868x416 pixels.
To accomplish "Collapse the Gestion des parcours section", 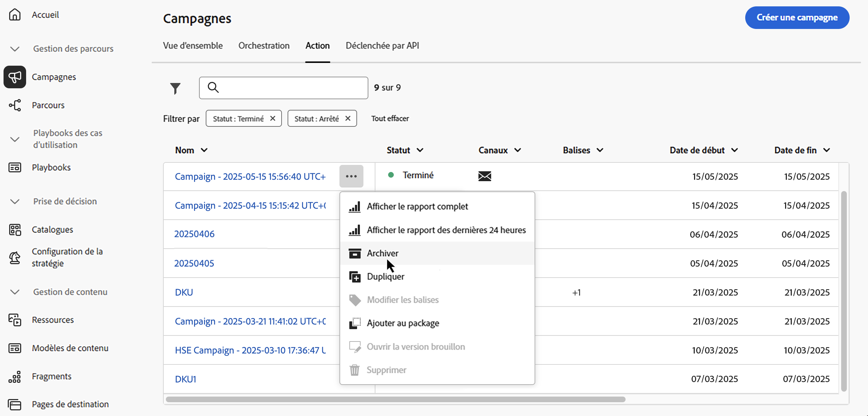I will click(x=15, y=49).
